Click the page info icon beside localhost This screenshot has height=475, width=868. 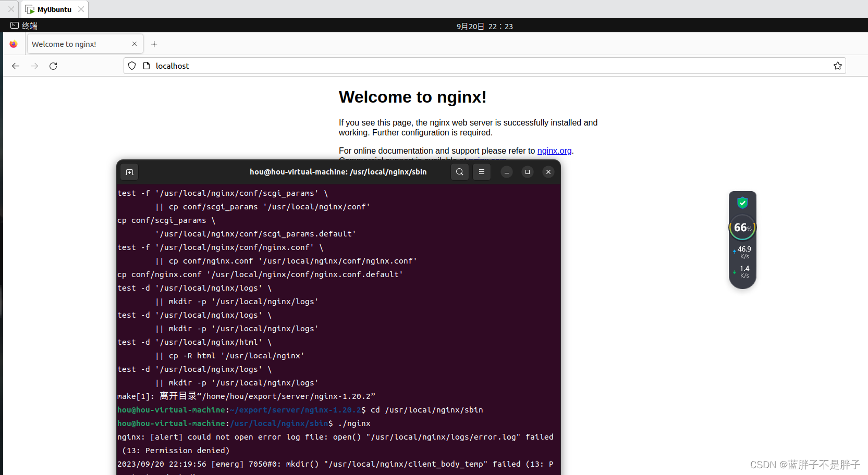coord(146,66)
